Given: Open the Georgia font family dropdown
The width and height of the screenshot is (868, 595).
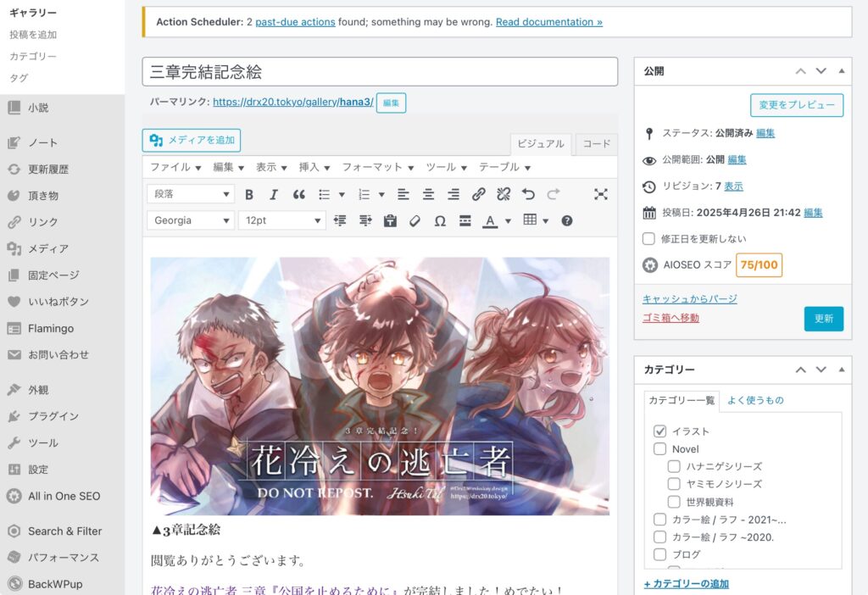Looking at the screenshot, I should (x=191, y=220).
